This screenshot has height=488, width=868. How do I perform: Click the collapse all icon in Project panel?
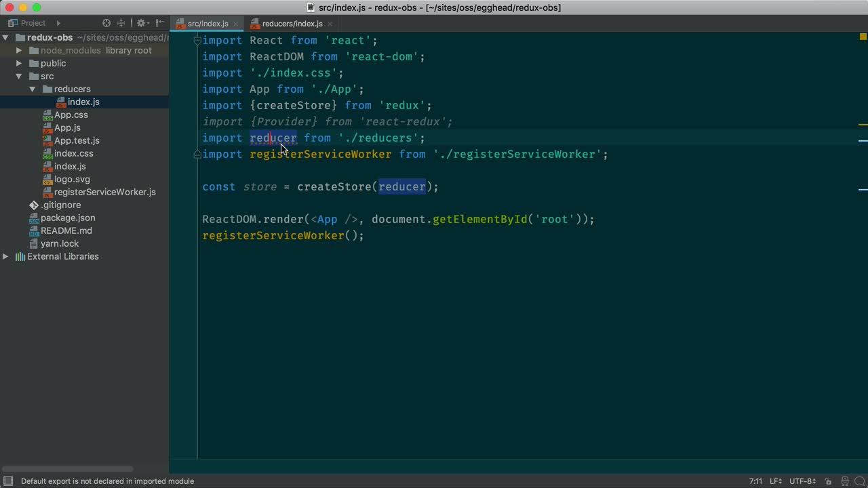[x=121, y=23]
